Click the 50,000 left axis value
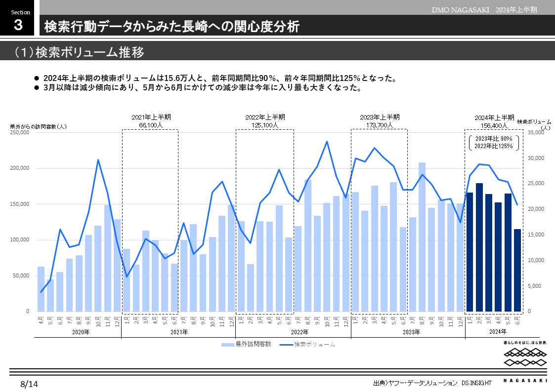This screenshot has width=555, height=392. tap(21, 275)
